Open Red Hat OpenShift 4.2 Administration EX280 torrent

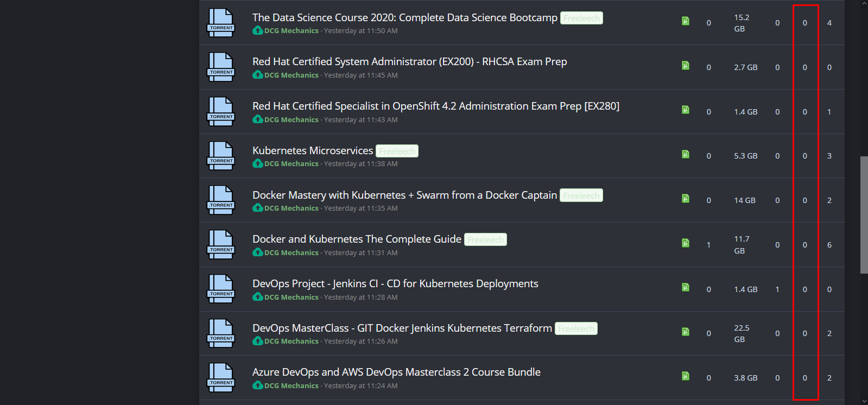coord(436,106)
